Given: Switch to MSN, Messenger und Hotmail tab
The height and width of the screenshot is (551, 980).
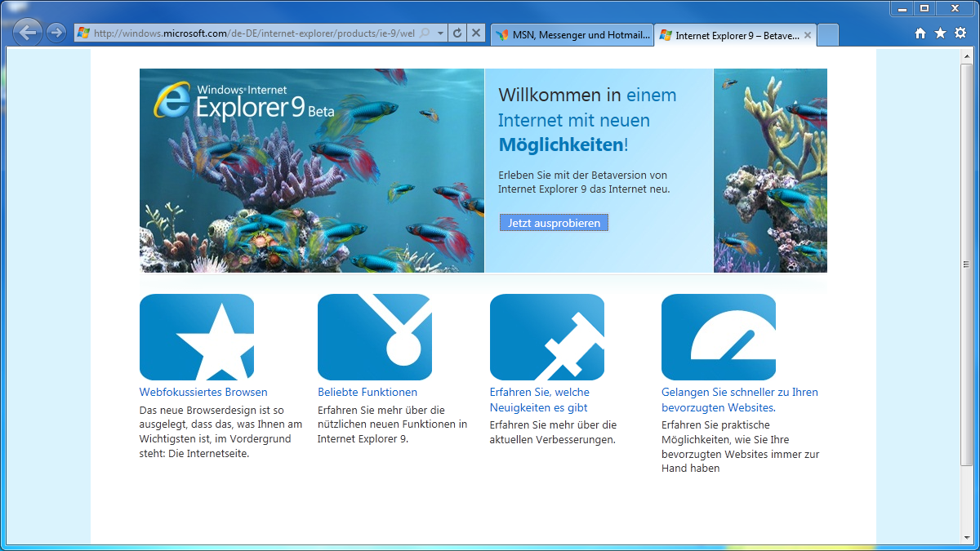Looking at the screenshot, I should [572, 35].
